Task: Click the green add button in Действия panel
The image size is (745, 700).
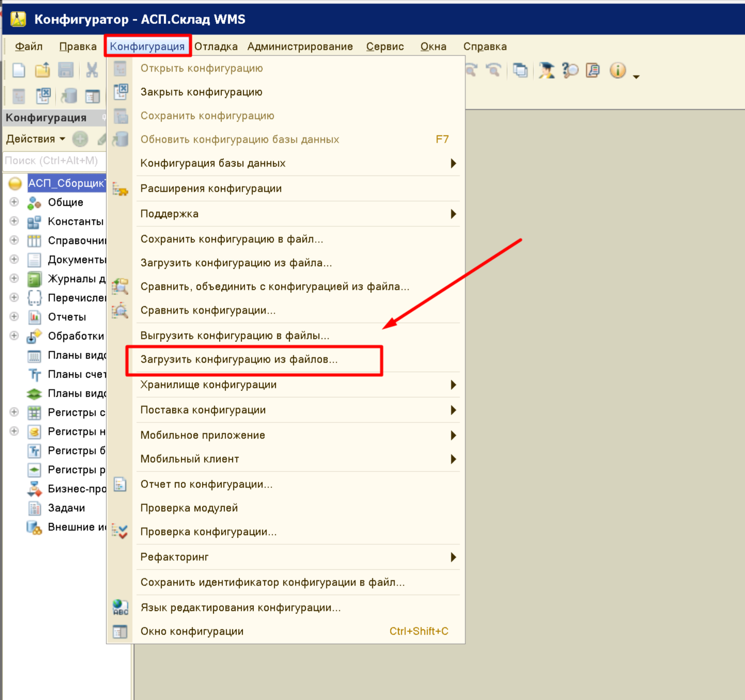Action: click(80, 139)
